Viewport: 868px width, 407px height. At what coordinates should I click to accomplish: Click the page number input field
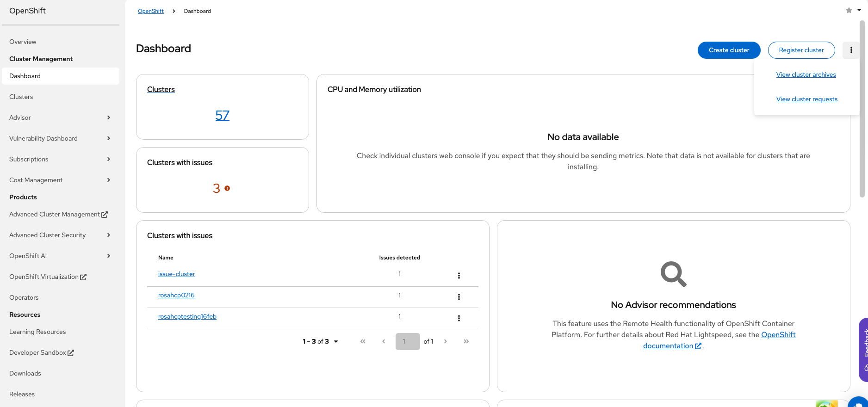coord(407,341)
